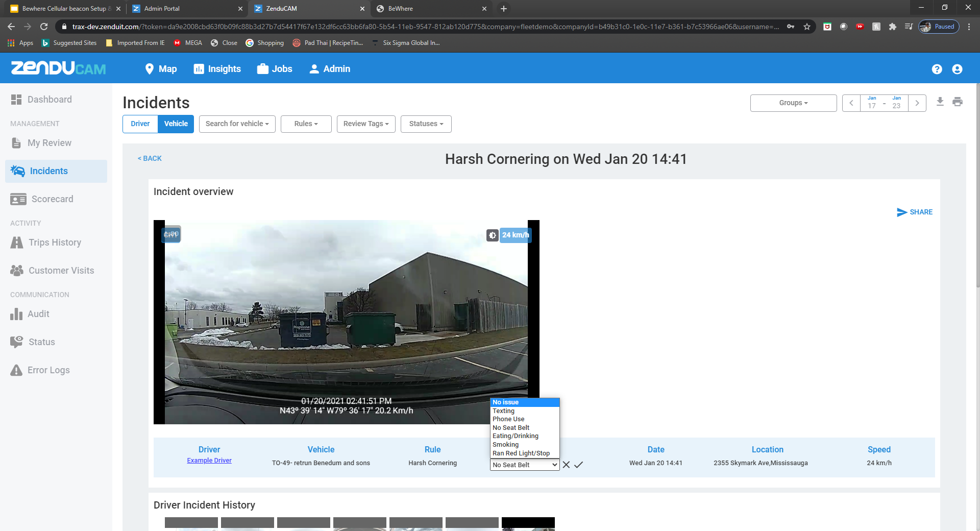Bookmark this page with star icon

coord(807,27)
